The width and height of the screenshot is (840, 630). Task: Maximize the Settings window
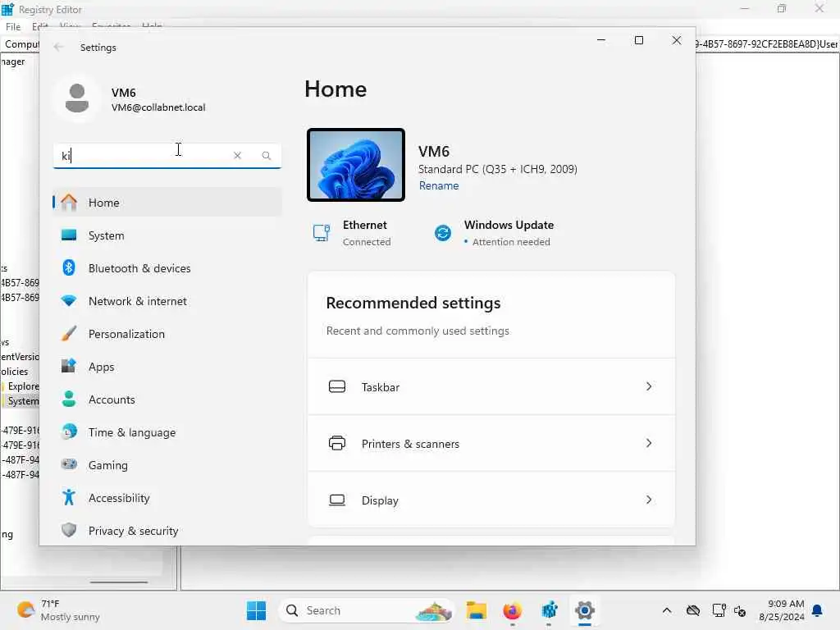(638, 40)
